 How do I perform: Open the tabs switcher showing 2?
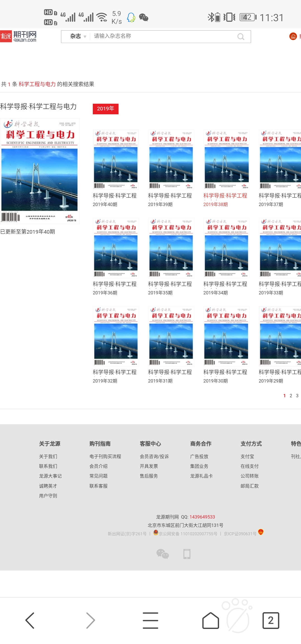pyautogui.click(x=271, y=620)
